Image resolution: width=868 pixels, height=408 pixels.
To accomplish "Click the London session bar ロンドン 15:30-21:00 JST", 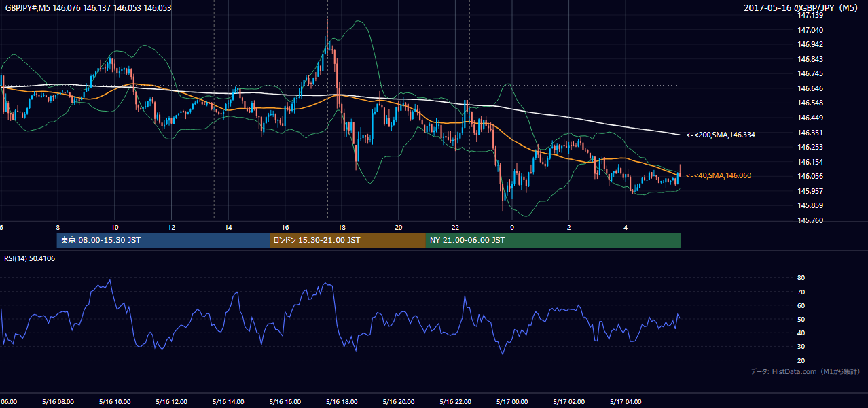I will pos(348,240).
